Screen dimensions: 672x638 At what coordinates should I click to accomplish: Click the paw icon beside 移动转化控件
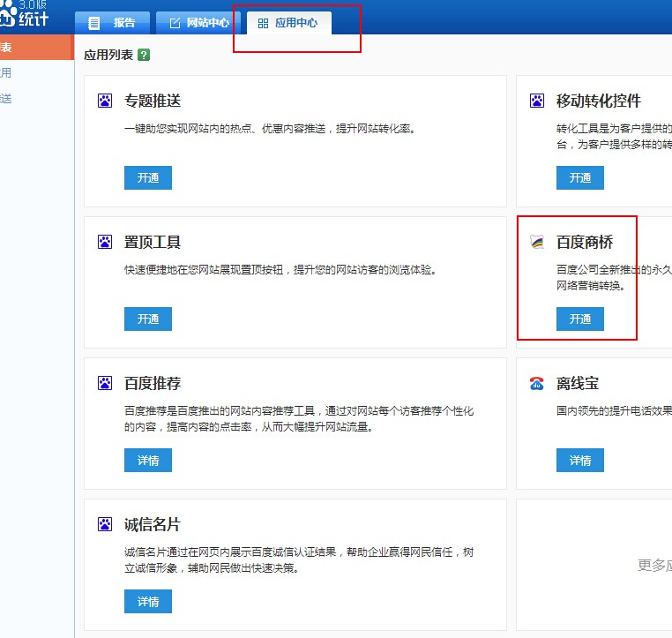537,101
